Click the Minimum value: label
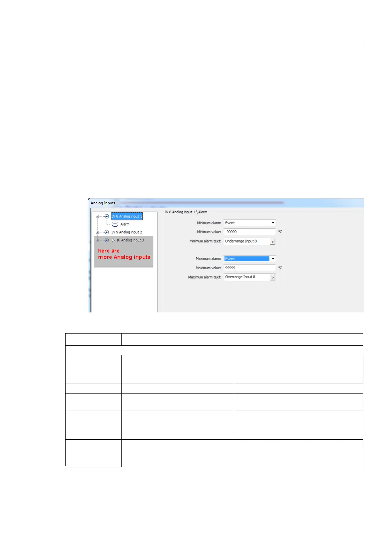The image size is (392, 555). pos(209,232)
